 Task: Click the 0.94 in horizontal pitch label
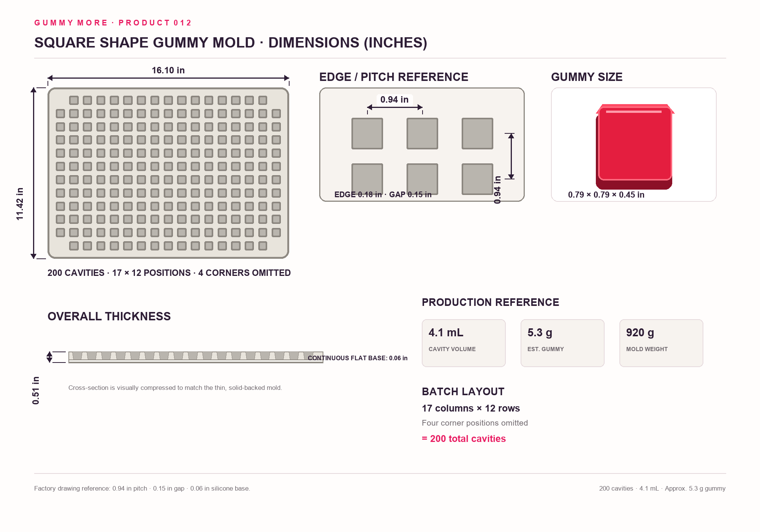[394, 100]
